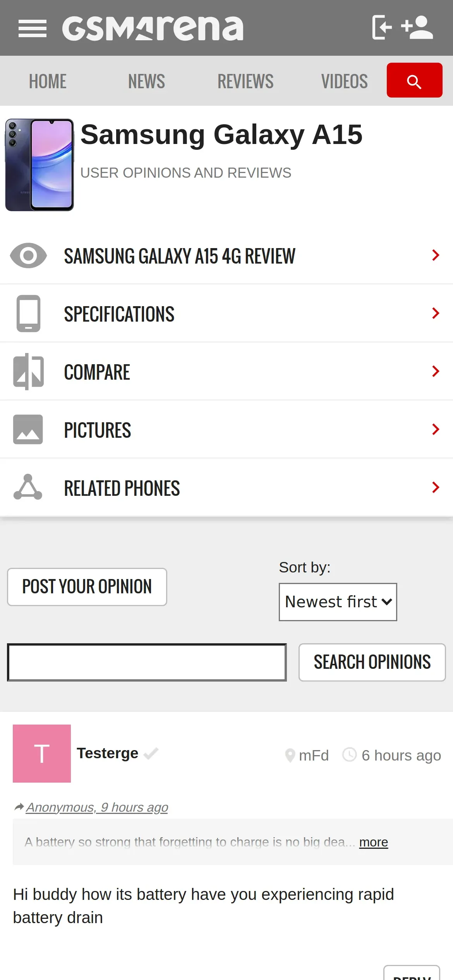The width and height of the screenshot is (453, 980).
Task: Expand the Related Phones row arrow
Action: pos(436,487)
